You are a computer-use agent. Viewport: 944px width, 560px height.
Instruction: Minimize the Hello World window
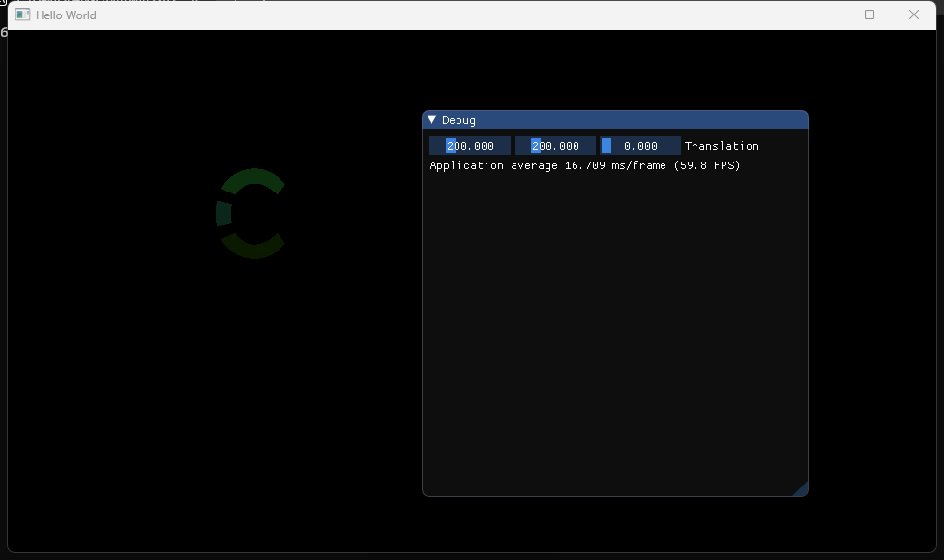pyautogui.click(x=826, y=15)
